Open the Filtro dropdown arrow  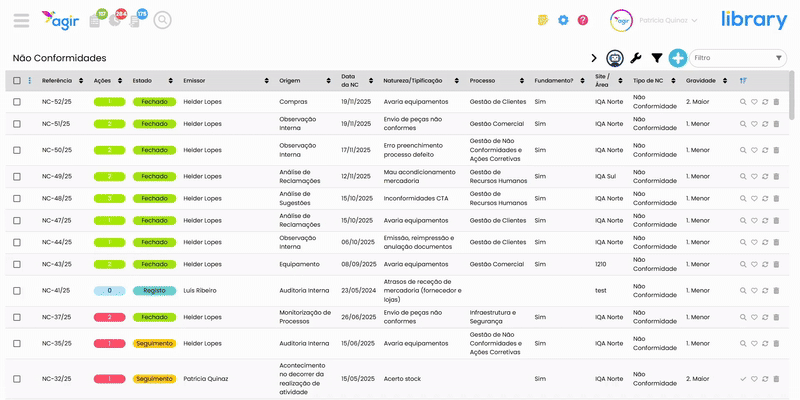(x=779, y=58)
